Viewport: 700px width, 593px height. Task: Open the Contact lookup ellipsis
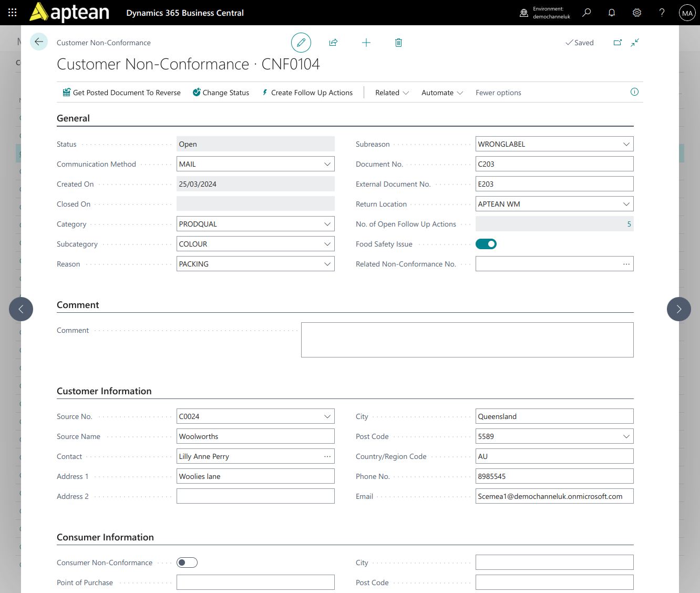pos(327,456)
